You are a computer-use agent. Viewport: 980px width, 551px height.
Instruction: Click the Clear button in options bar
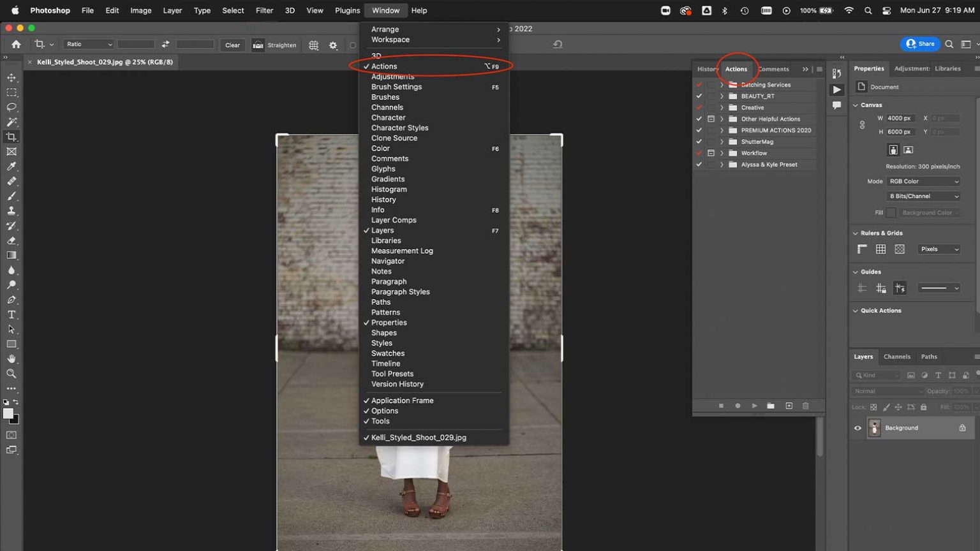coord(232,45)
